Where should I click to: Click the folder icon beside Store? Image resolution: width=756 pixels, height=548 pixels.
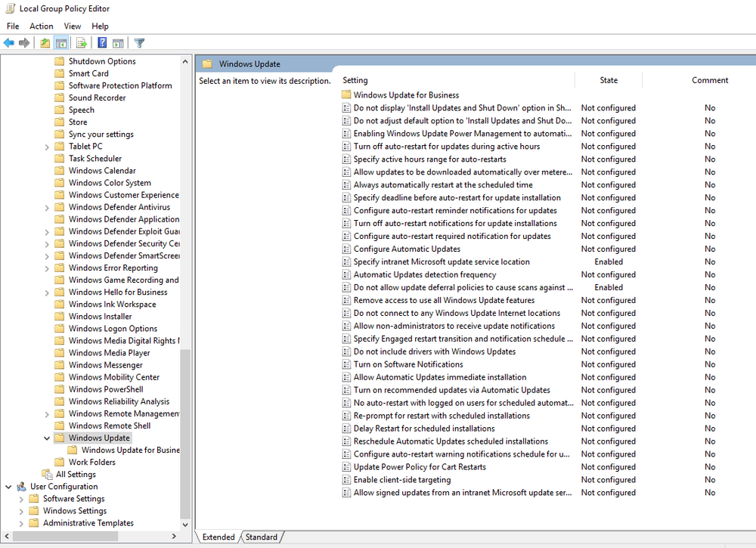point(59,122)
